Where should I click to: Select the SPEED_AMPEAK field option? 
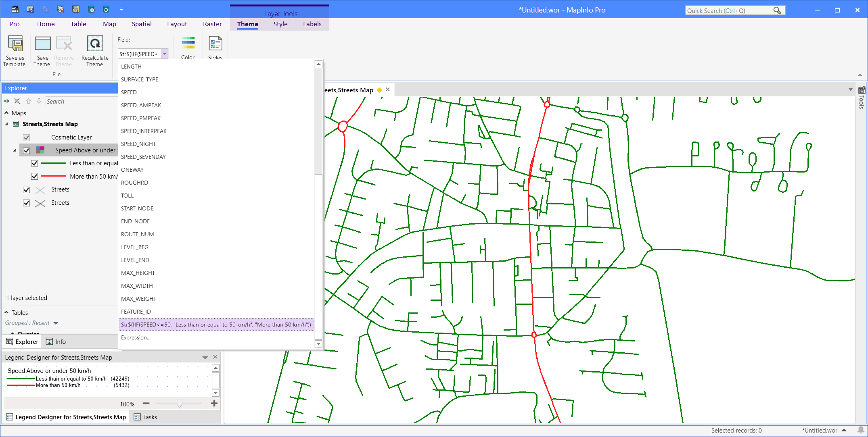pyautogui.click(x=141, y=105)
